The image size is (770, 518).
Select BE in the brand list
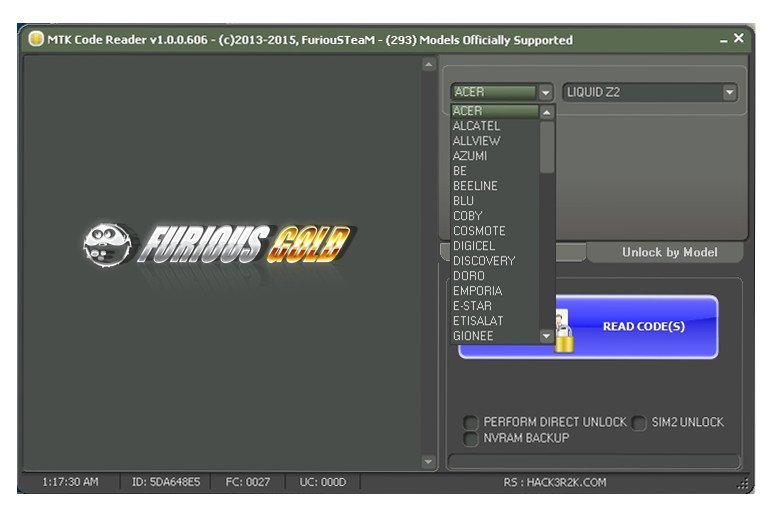[495, 171]
